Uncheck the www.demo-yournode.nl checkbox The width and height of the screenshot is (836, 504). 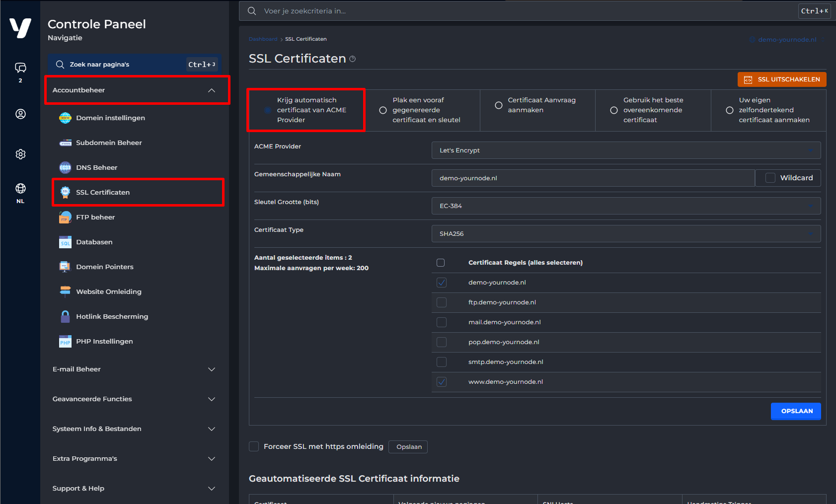(x=442, y=382)
